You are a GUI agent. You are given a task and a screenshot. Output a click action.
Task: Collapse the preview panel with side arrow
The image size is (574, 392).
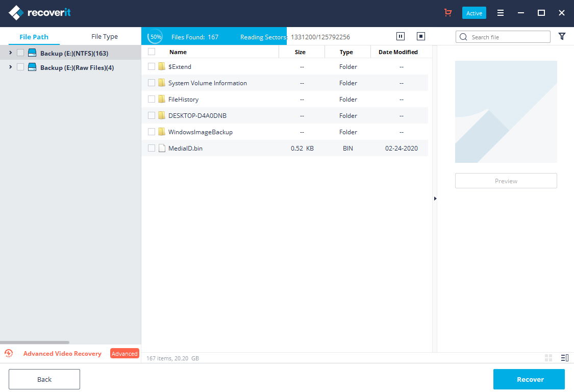point(435,198)
